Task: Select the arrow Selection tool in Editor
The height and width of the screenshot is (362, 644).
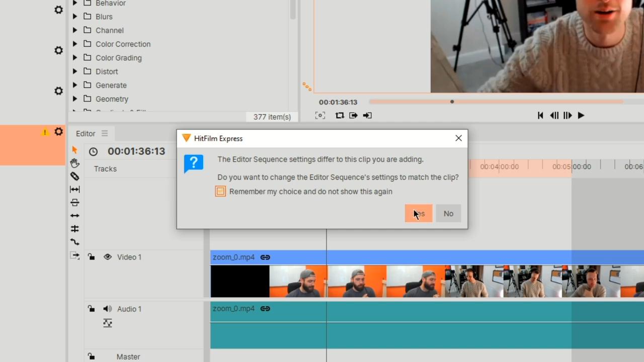Action: (x=74, y=150)
